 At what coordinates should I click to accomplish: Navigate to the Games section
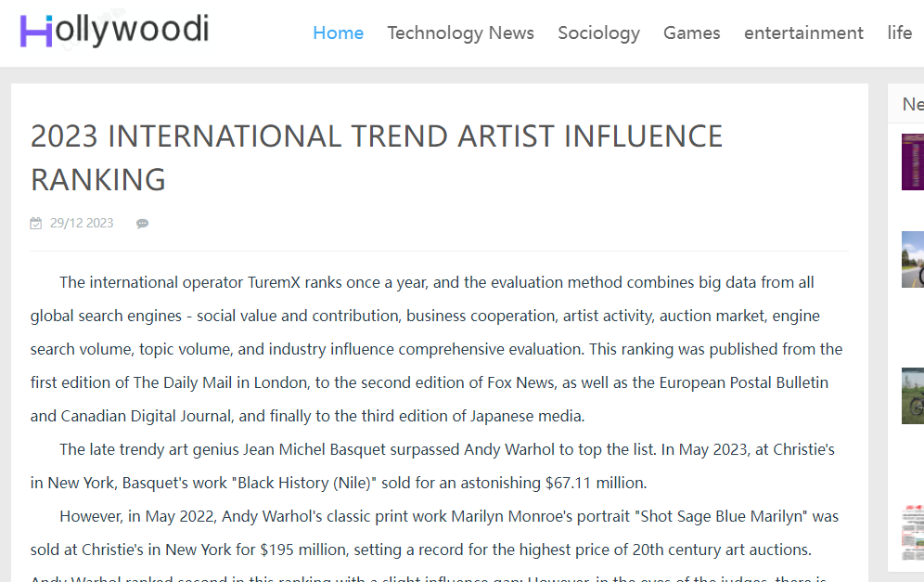point(692,33)
